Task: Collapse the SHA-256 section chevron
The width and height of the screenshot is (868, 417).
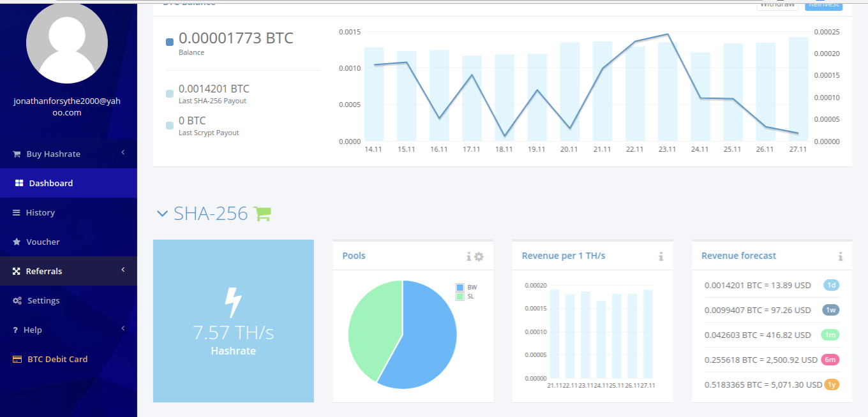Action: (x=162, y=214)
